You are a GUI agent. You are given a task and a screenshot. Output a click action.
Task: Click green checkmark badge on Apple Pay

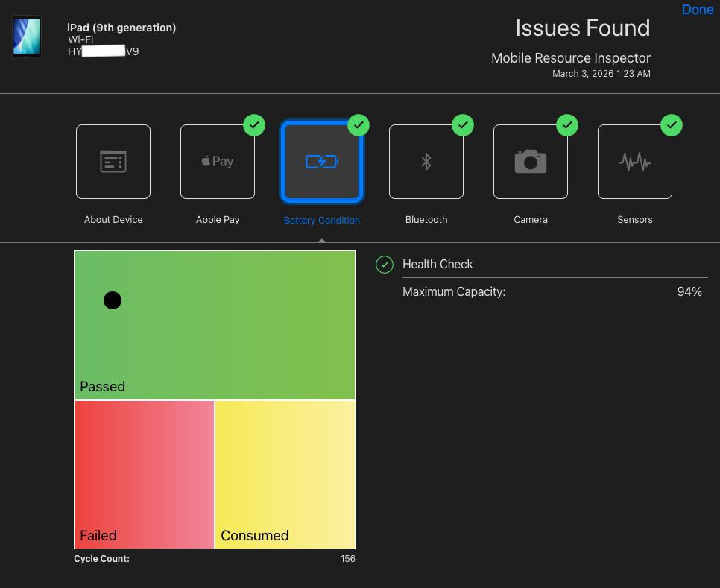tap(254, 125)
